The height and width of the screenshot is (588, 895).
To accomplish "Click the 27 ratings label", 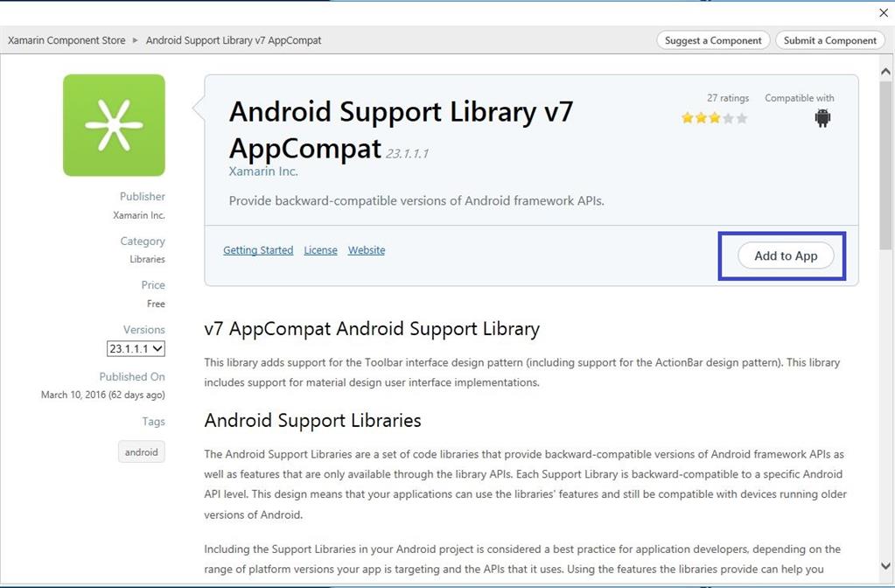I will 728,98.
